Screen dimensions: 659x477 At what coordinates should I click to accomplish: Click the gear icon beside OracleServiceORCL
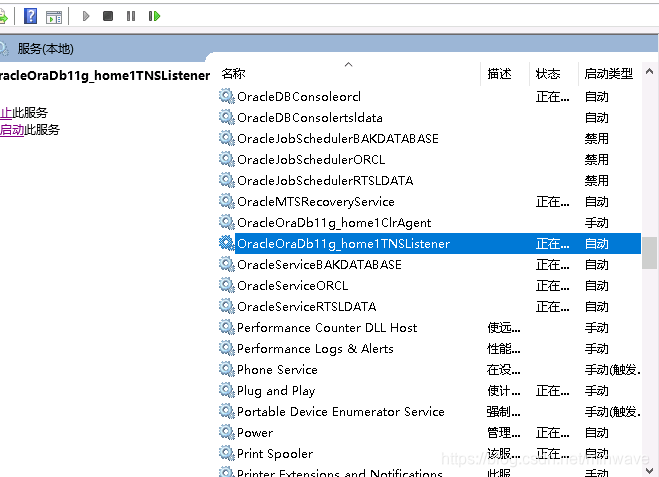[x=227, y=285]
